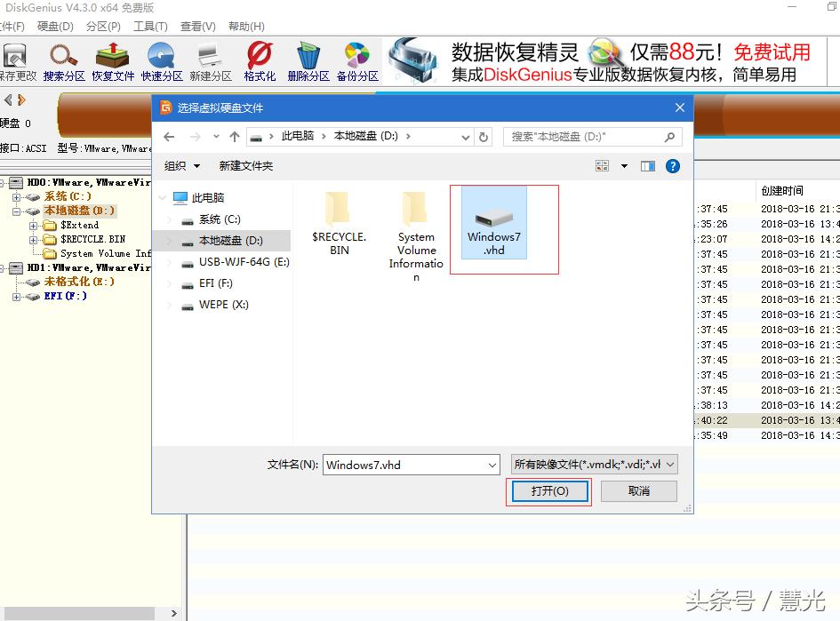Click the 取消 cancel button
Image resolution: width=840 pixels, height=621 pixels.
tap(638, 490)
